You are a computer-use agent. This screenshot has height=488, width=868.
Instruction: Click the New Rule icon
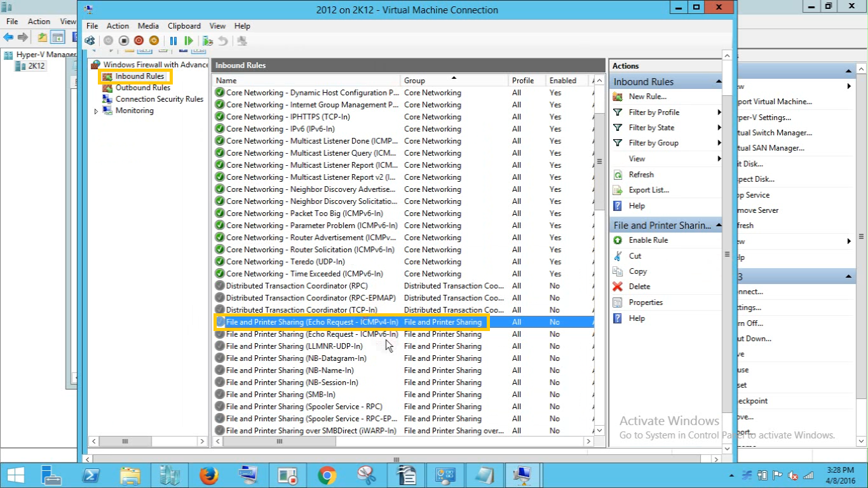click(618, 97)
